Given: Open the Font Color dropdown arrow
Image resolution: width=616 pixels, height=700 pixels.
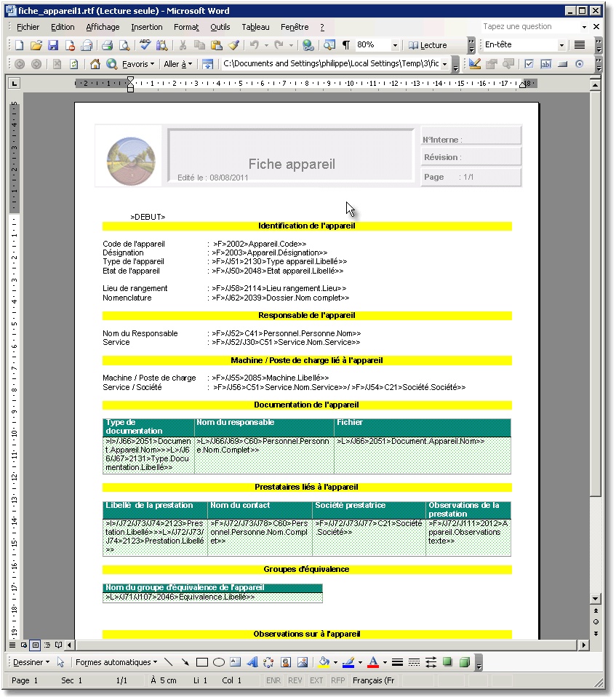Looking at the screenshot, I should pyautogui.click(x=385, y=662).
